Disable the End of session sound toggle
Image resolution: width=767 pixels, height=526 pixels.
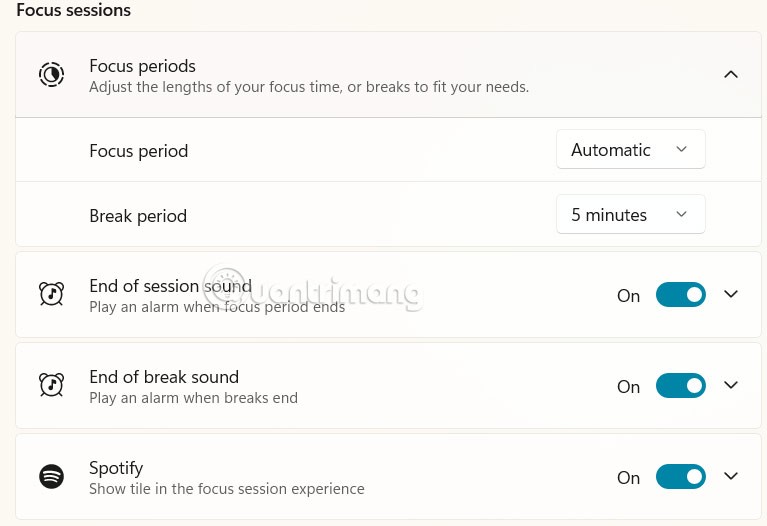click(680, 295)
